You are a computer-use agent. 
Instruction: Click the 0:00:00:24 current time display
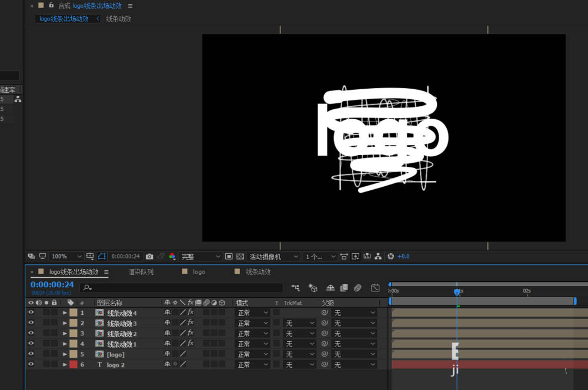52,285
